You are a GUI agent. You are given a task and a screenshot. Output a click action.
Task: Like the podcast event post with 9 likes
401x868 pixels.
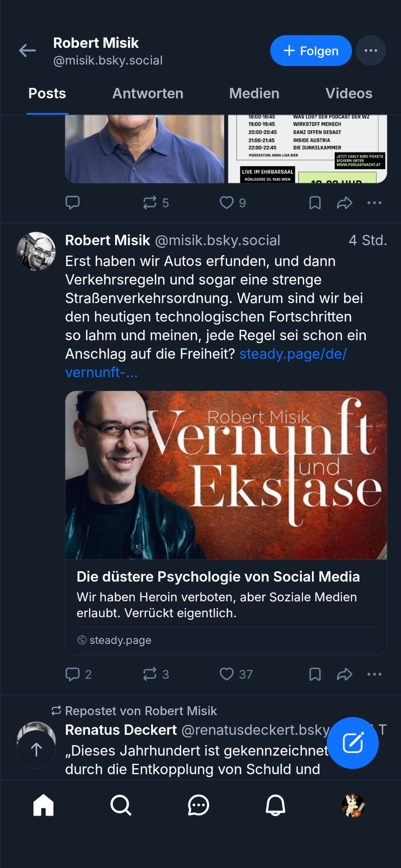tap(227, 203)
